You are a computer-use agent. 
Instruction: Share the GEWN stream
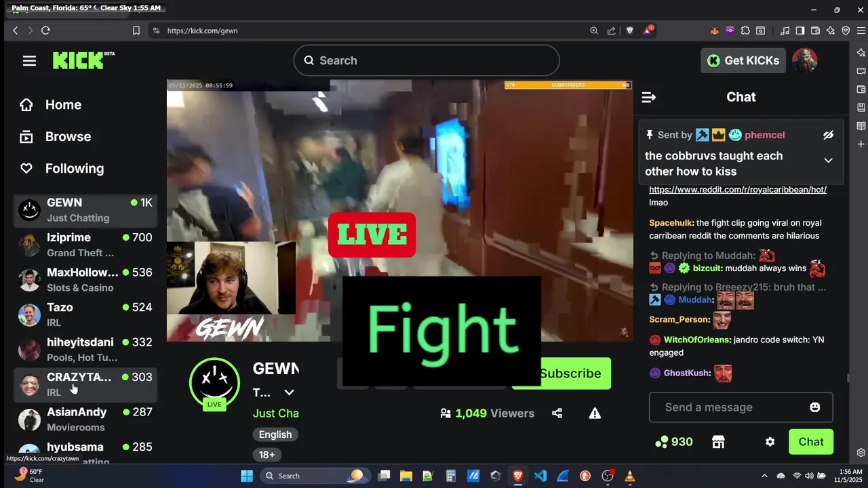click(557, 413)
